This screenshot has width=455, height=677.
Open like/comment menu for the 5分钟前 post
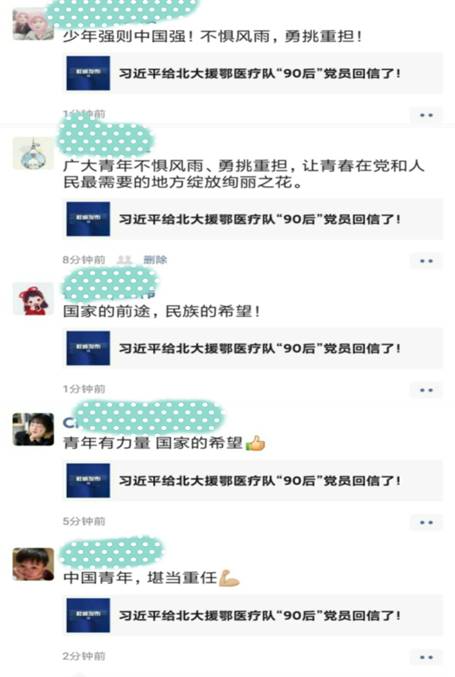426,522
